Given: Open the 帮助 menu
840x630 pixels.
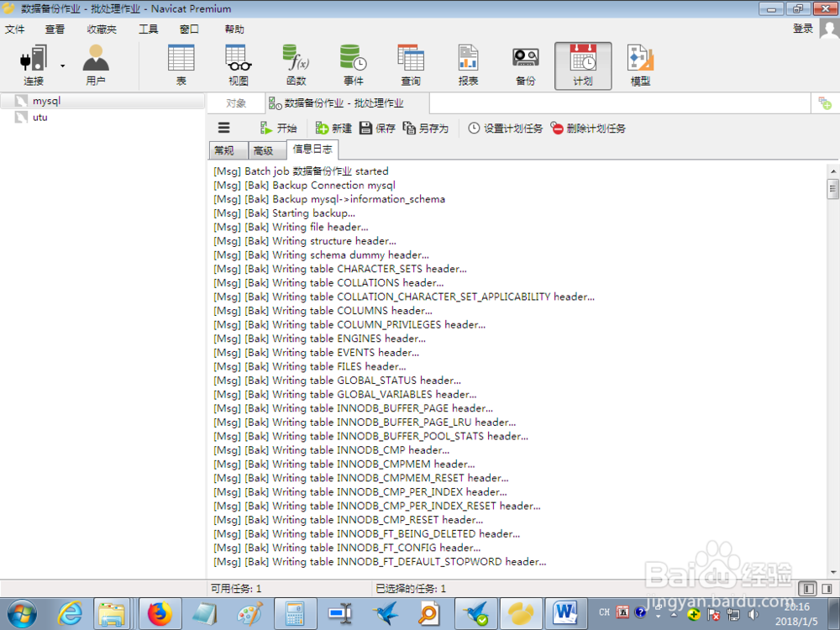Looking at the screenshot, I should click(x=234, y=29).
